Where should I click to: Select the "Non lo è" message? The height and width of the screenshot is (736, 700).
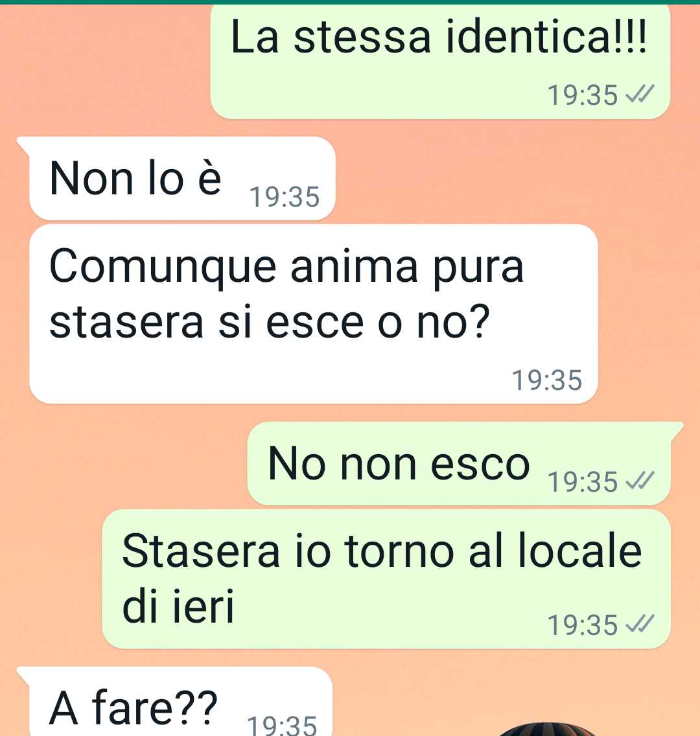tap(182, 178)
